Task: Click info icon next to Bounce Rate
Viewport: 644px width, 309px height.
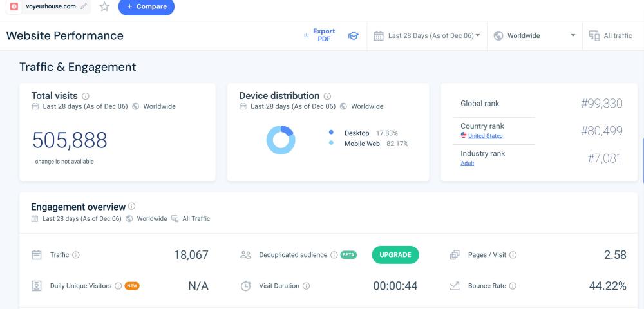Action: [x=513, y=286]
